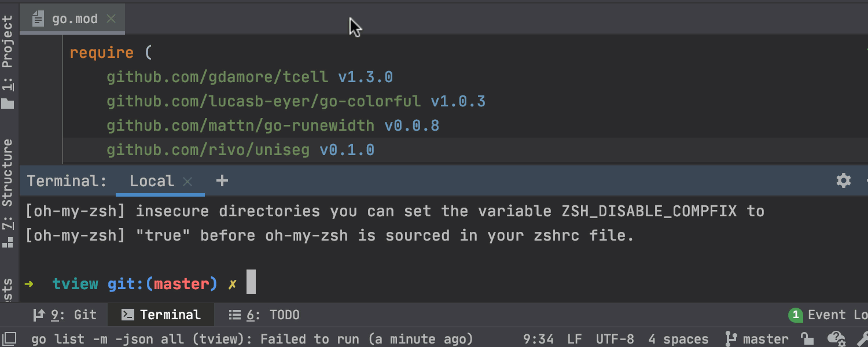Open the Project tool window
This screenshot has height=347, width=868.
pos(8,61)
